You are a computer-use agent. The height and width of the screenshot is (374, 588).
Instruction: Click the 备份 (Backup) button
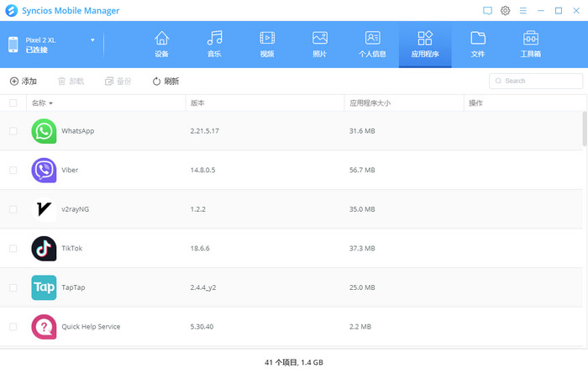click(118, 81)
